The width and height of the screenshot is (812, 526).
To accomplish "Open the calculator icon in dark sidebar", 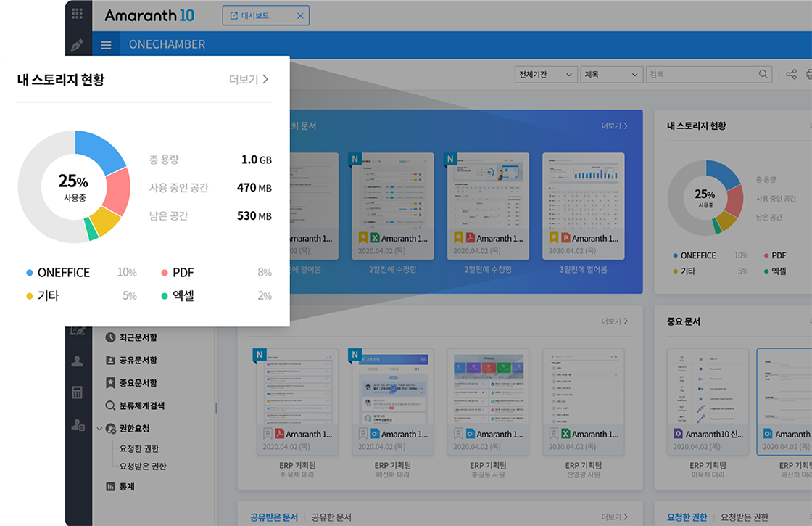I will [x=77, y=393].
